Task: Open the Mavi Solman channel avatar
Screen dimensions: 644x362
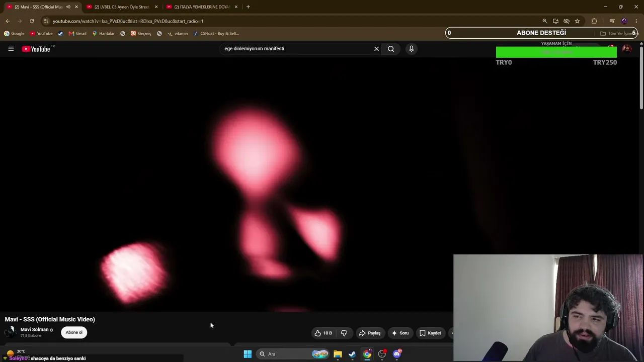Action: (x=10, y=332)
